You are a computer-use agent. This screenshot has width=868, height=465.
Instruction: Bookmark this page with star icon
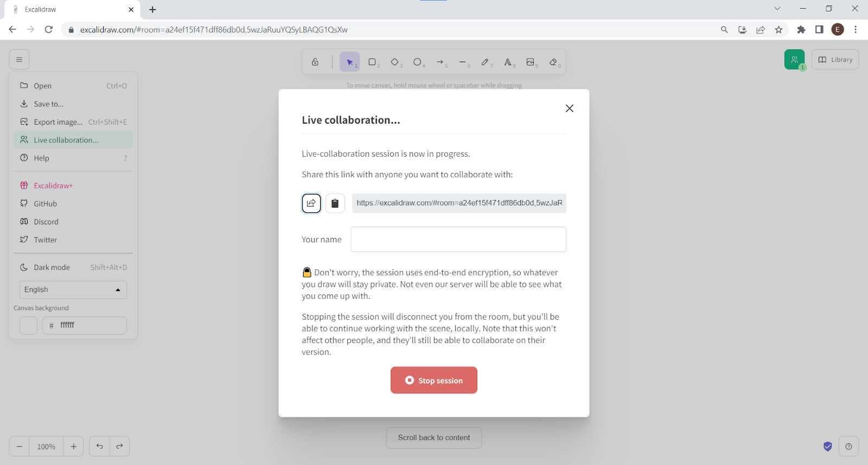click(x=779, y=30)
